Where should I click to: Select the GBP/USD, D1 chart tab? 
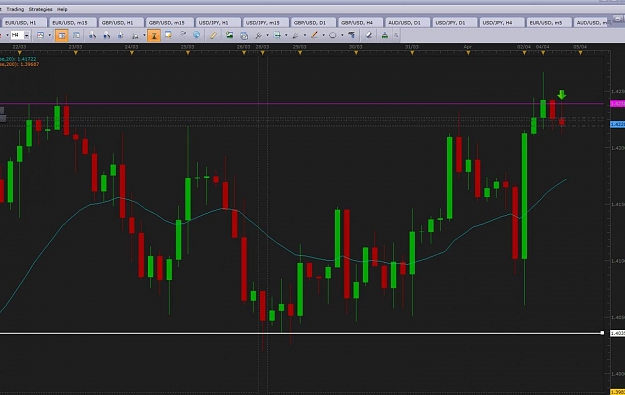(x=313, y=23)
